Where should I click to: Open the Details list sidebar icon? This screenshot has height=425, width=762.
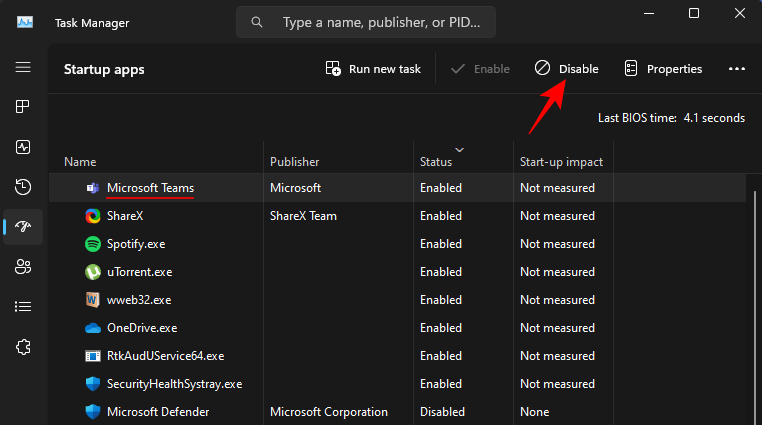click(23, 306)
